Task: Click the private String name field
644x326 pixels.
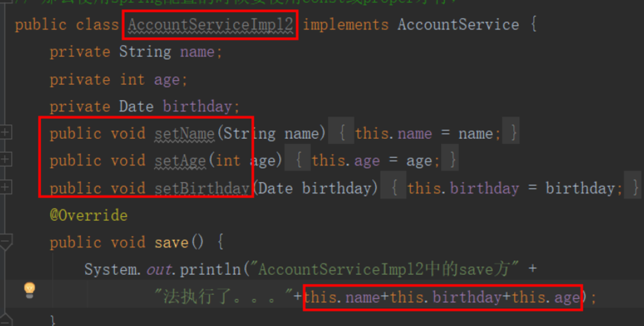Action: 197,52
